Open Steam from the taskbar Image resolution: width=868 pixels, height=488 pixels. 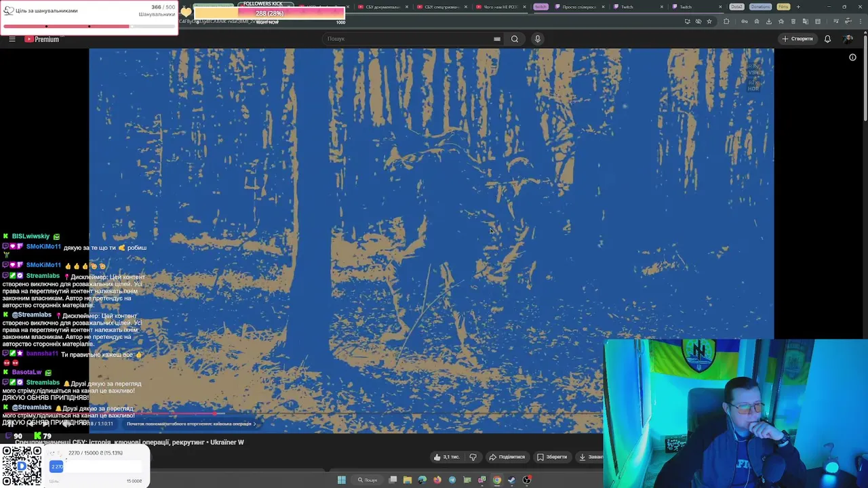pos(512,480)
